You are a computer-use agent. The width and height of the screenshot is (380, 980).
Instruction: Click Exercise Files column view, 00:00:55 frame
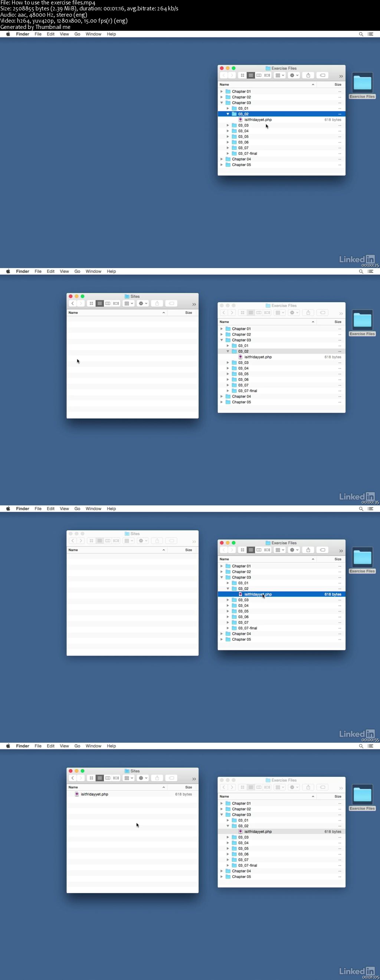[x=259, y=550]
